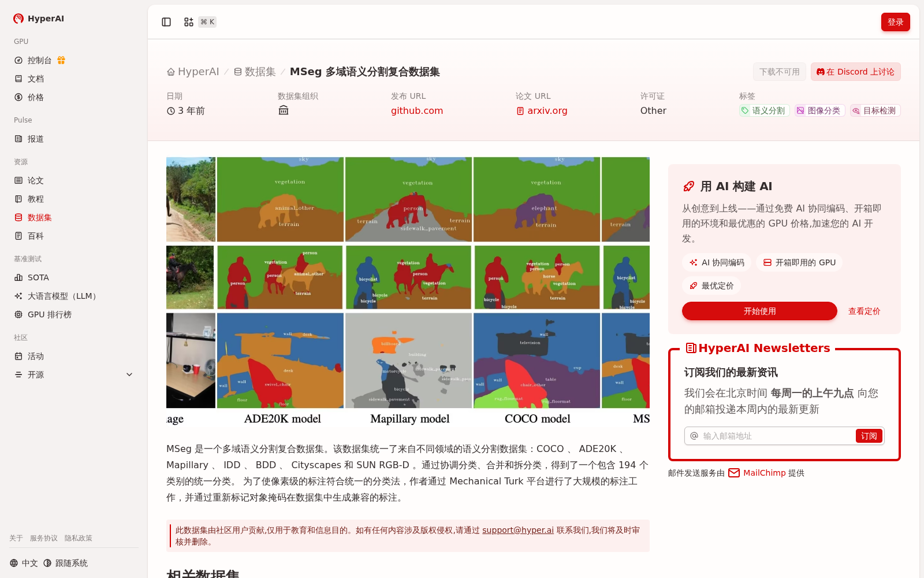This screenshot has width=924, height=578.
Task: Focus the 输入邮箱地址 email field
Action: (x=777, y=436)
